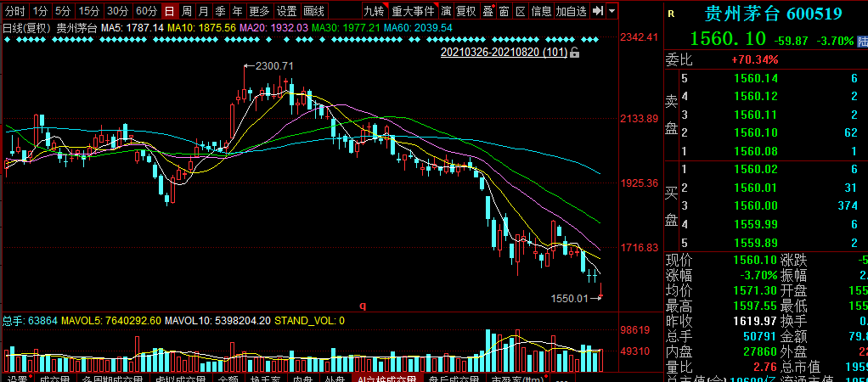Open the toolbar dropdown arrow at far right
Viewport: 868px width, 382px height.
612,11
